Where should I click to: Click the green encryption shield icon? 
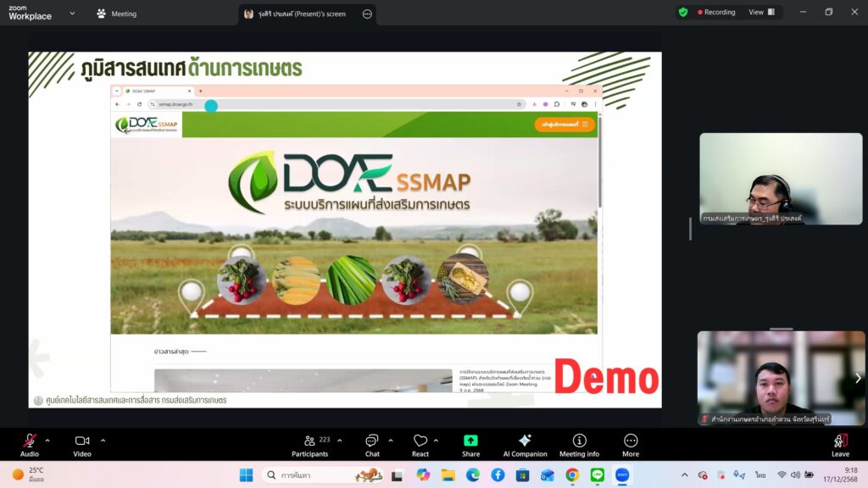(x=683, y=13)
